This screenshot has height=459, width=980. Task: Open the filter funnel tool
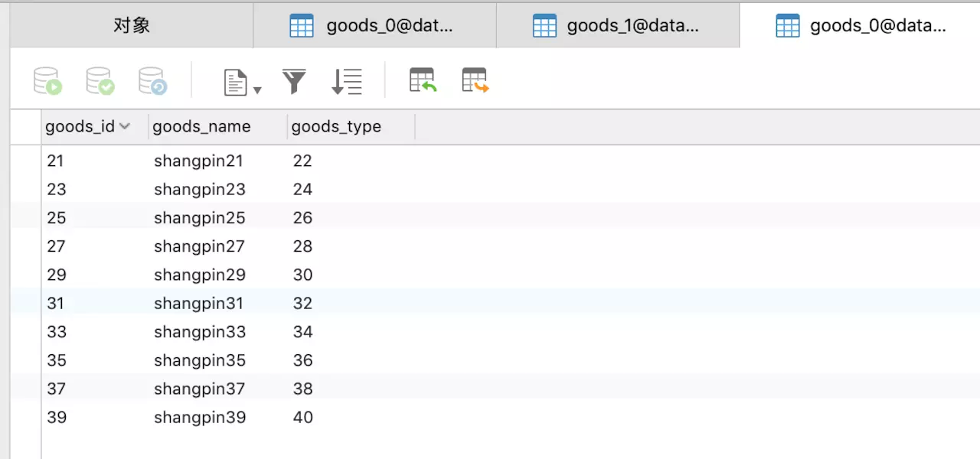pyautogui.click(x=294, y=81)
